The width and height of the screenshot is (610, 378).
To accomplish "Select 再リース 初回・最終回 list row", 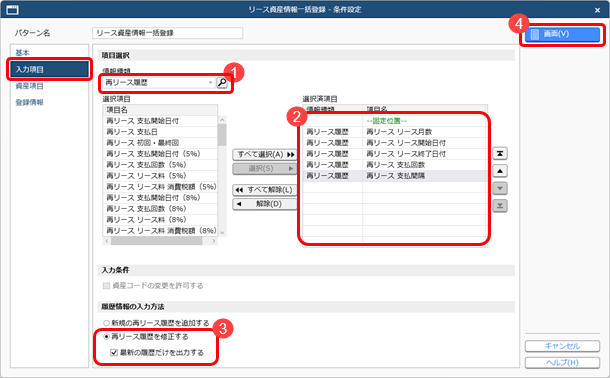I will tap(160, 143).
